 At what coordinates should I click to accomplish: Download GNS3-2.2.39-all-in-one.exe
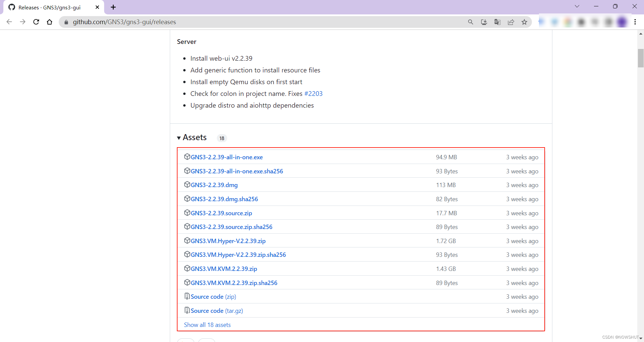pyautogui.click(x=227, y=157)
